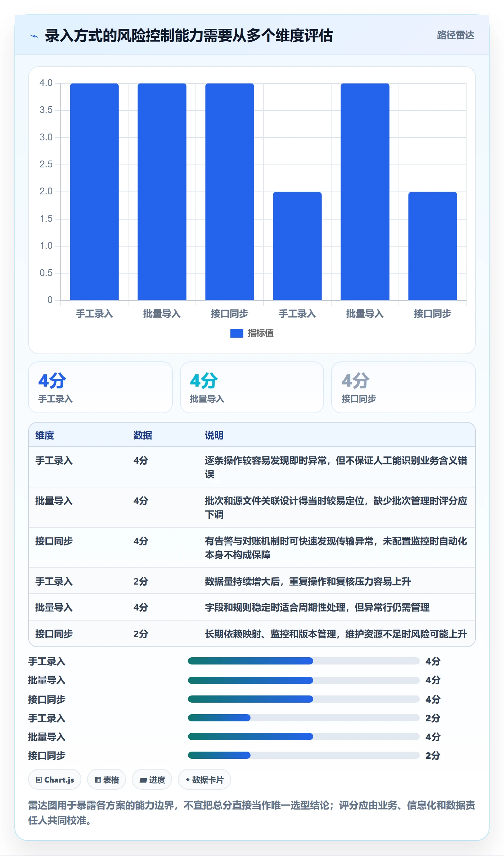Click the footer note starting 雷达图用于暴露各方案的能力边界
This screenshot has width=504, height=856.
pyautogui.click(x=252, y=813)
